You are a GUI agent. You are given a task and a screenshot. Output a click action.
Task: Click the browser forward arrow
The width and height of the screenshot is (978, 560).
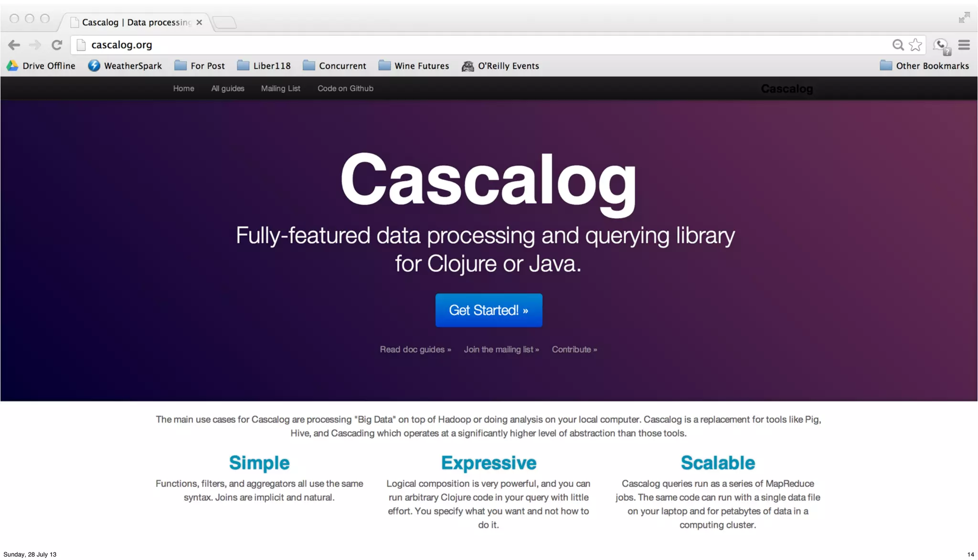coord(35,45)
